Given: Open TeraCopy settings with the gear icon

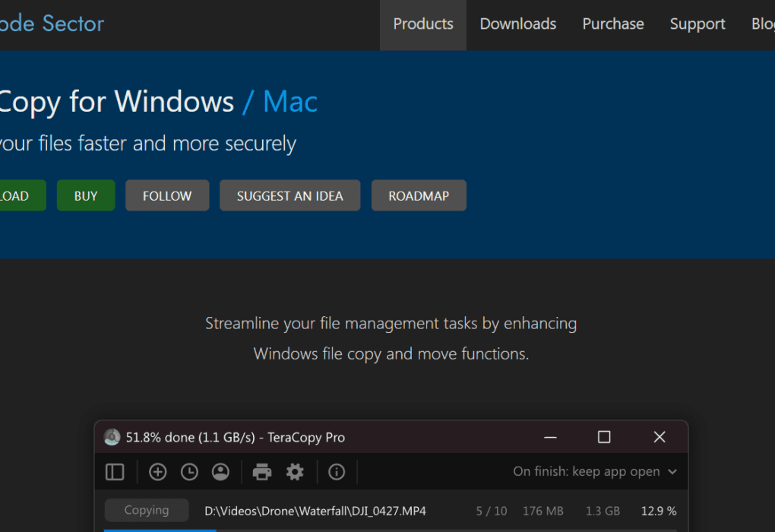Looking at the screenshot, I should (295, 472).
